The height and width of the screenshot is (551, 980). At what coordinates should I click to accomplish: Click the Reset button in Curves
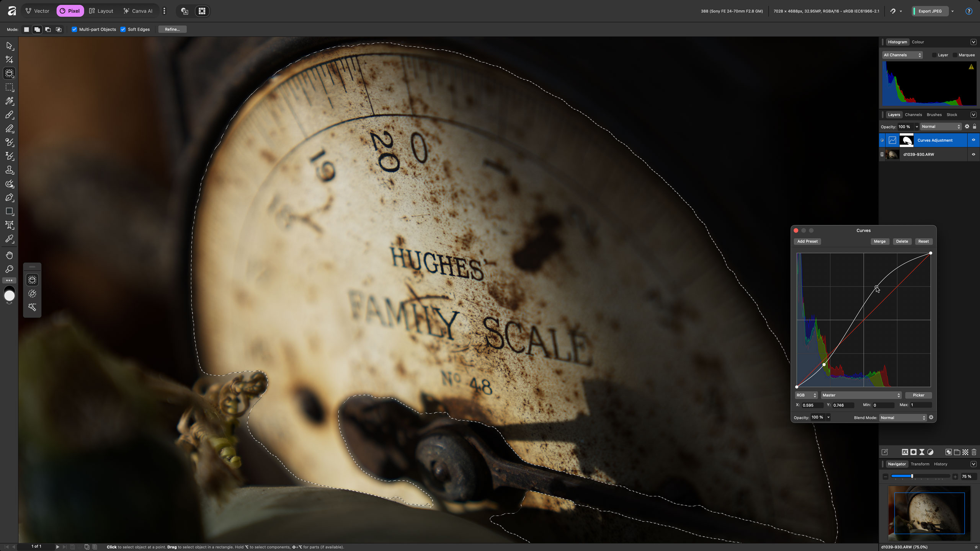(923, 241)
